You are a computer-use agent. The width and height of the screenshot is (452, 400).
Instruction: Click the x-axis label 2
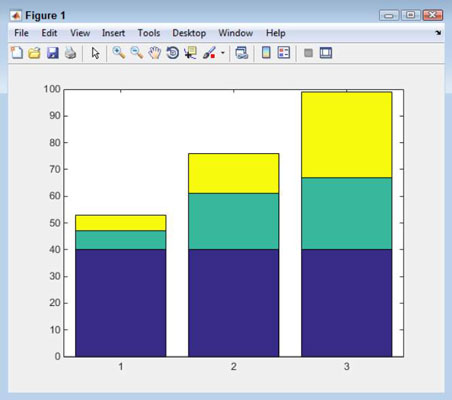234,367
